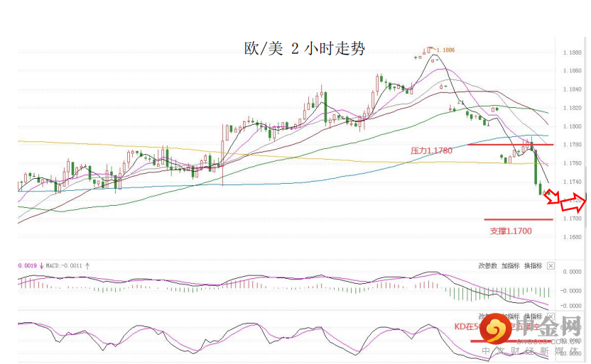Click 换指标 in the KD panel
This screenshot has width=591, height=364.
click(533, 316)
